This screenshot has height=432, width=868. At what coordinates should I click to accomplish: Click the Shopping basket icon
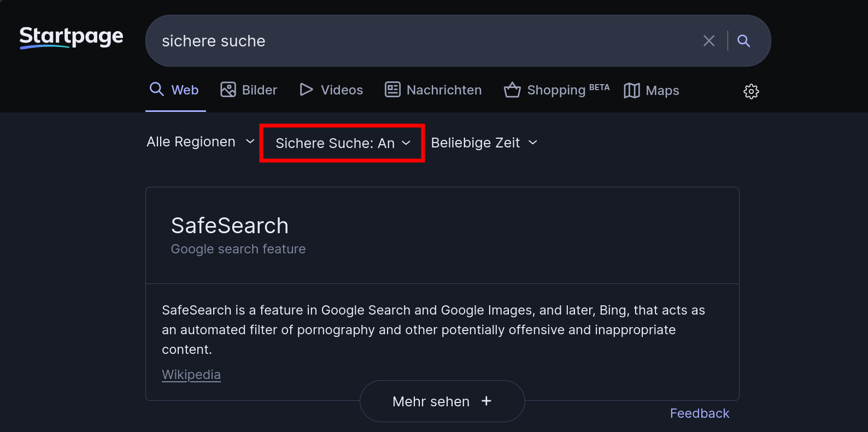512,90
